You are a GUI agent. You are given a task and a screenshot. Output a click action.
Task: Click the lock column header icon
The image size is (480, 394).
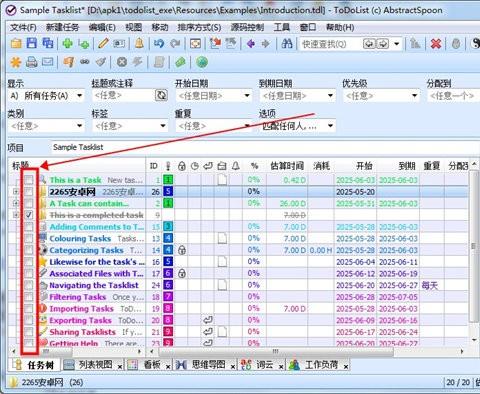[182, 166]
